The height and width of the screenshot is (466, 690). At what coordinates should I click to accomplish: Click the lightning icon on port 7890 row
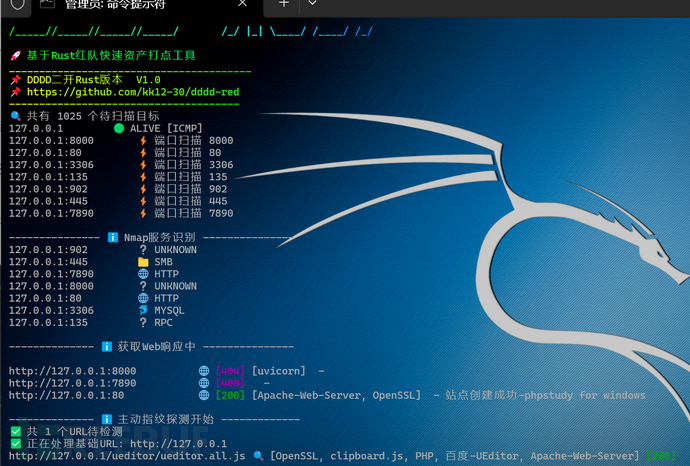tap(143, 213)
